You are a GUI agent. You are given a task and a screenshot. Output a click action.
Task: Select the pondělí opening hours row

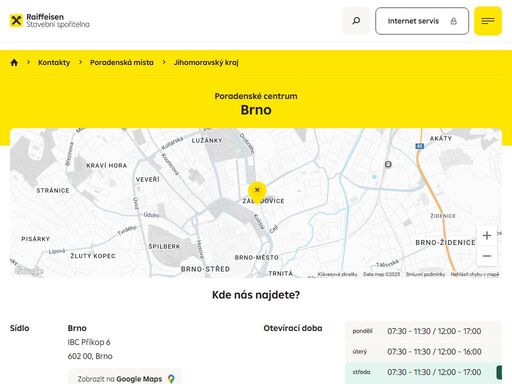[423, 331]
